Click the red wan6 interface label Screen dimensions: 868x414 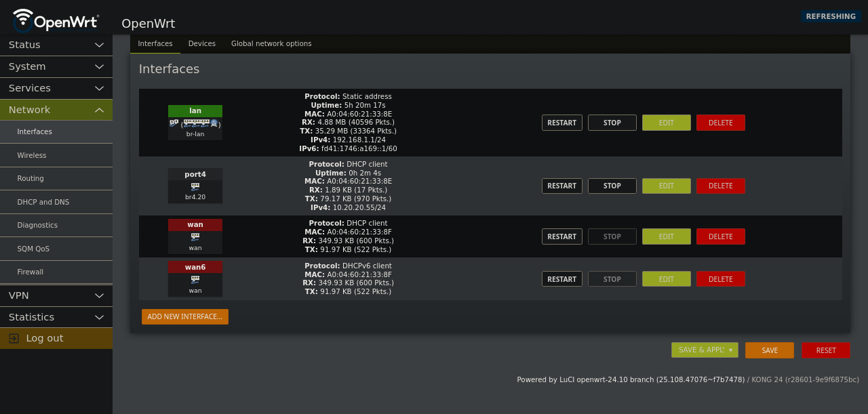pos(195,267)
